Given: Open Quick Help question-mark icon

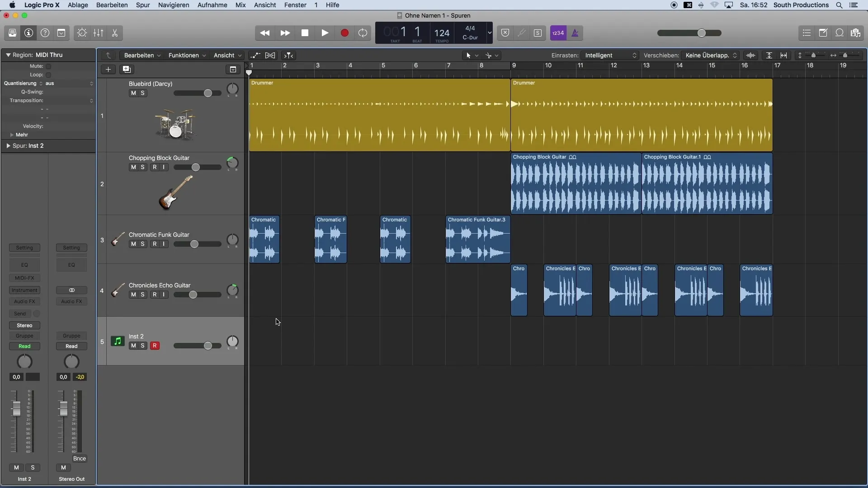Looking at the screenshot, I should click(45, 33).
